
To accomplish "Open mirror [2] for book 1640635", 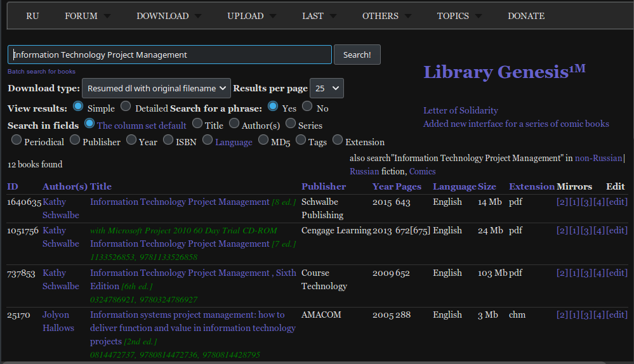I will click(562, 202).
